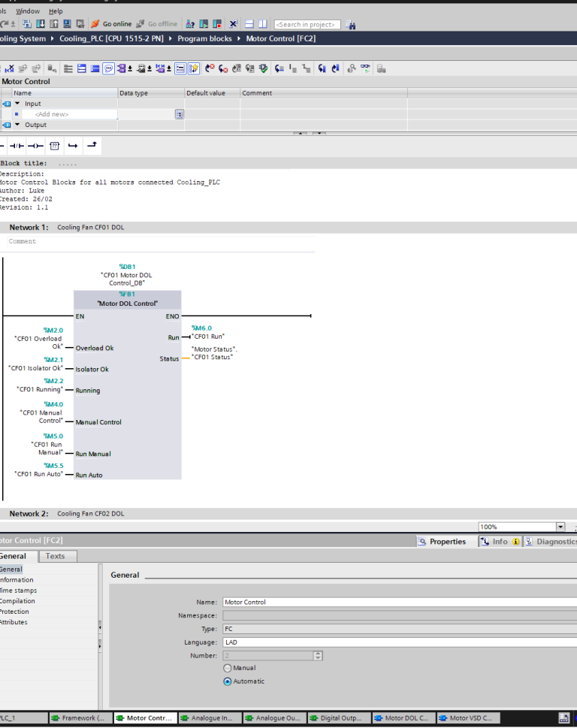
Task: Toggle network comments speech-bubble icon
Action: 108,68
